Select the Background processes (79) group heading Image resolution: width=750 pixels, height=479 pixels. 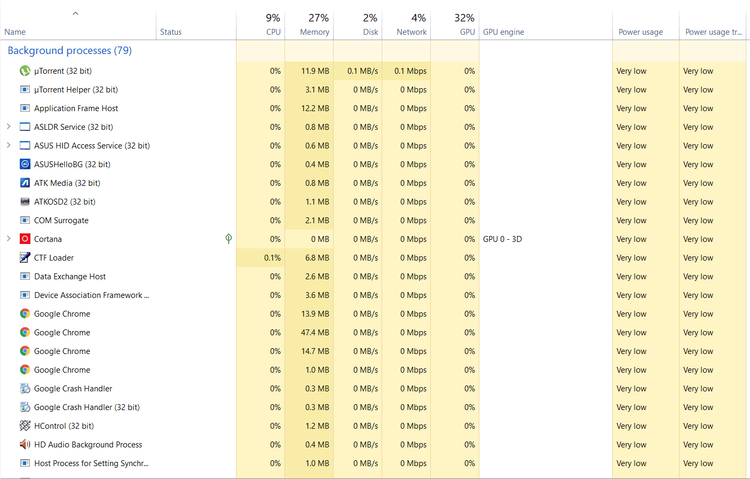[x=69, y=50]
